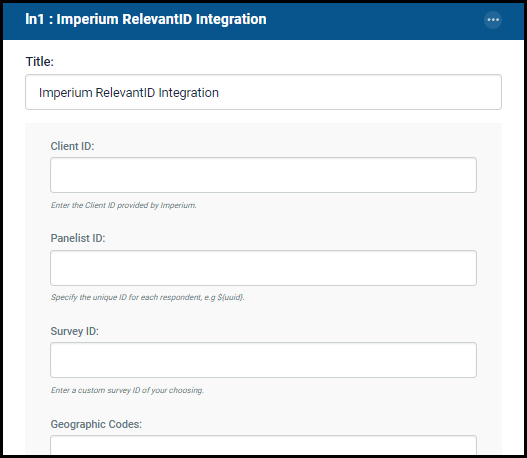Click the 'Survey ID:' label
This screenshot has height=458, width=527.
coord(75,331)
